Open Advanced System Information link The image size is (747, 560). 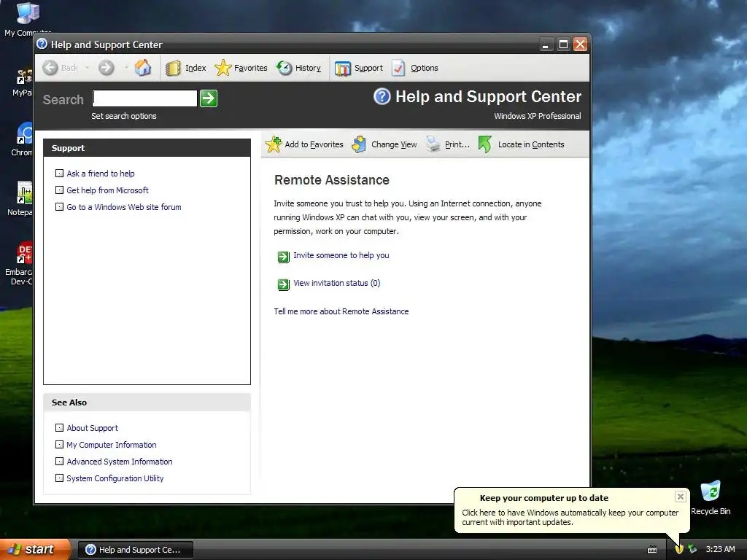tap(120, 462)
